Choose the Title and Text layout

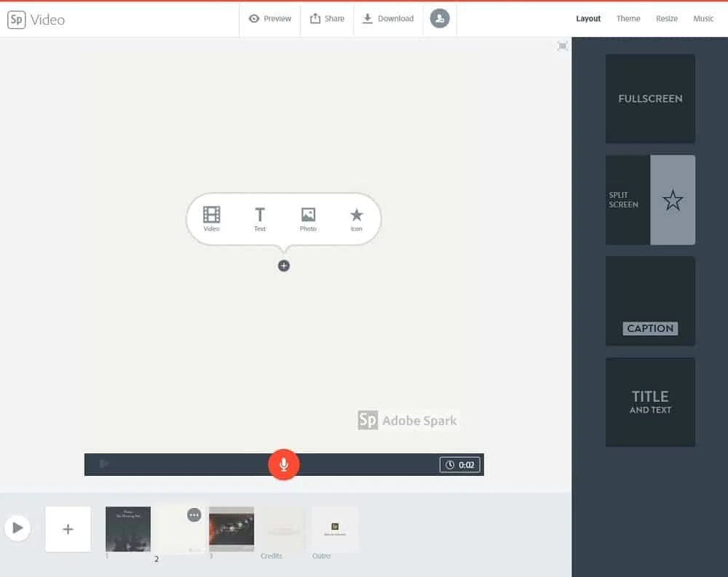pos(650,402)
